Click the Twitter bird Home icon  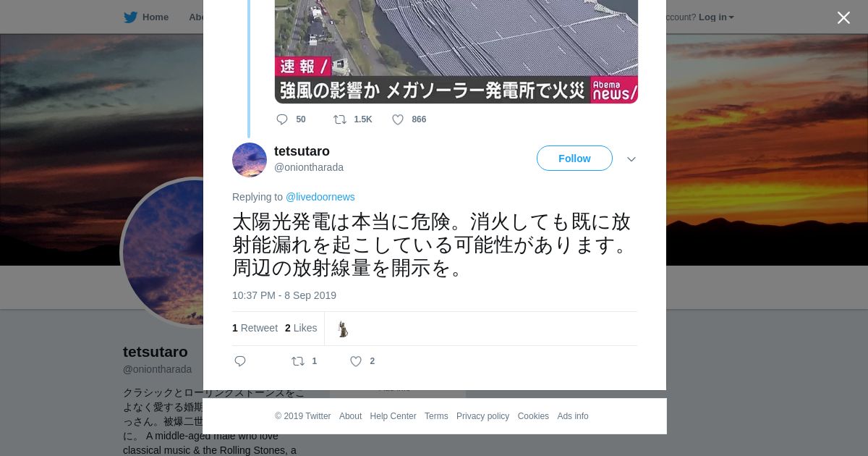tap(130, 17)
